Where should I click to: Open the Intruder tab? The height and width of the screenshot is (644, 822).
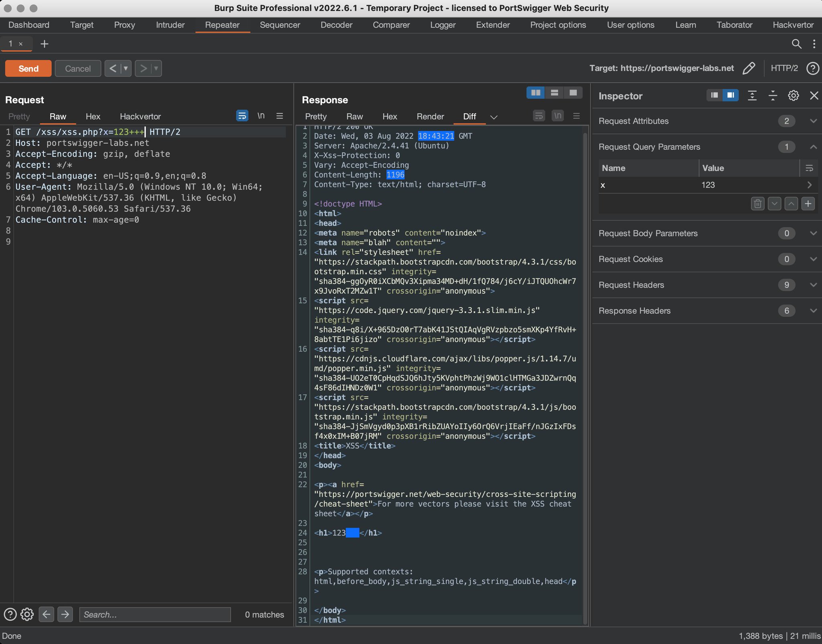click(x=170, y=25)
